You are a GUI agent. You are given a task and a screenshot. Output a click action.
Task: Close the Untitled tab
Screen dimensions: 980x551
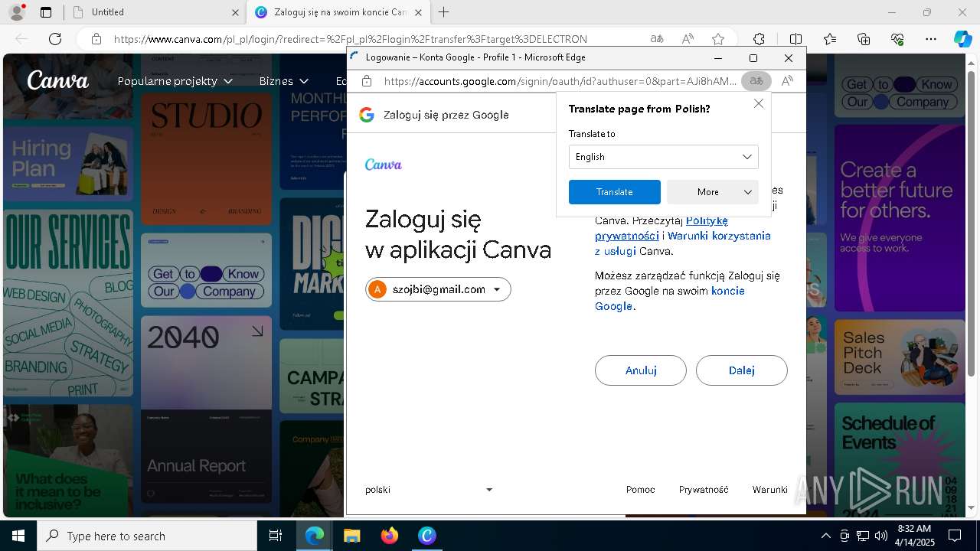pos(235,12)
